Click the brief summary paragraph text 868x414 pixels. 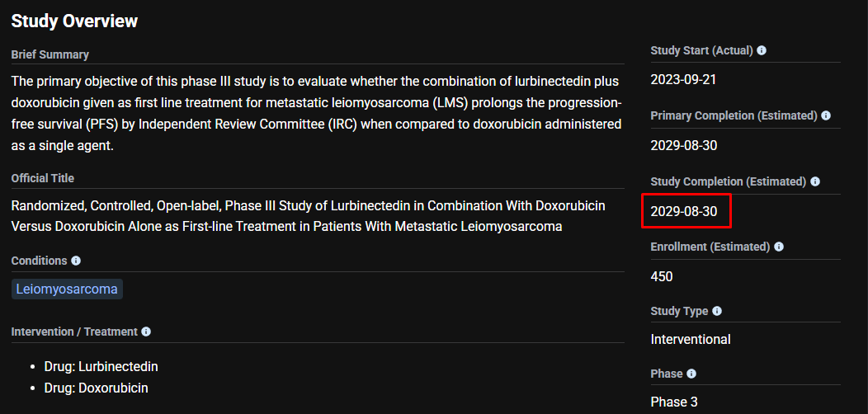tap(317, 113)
